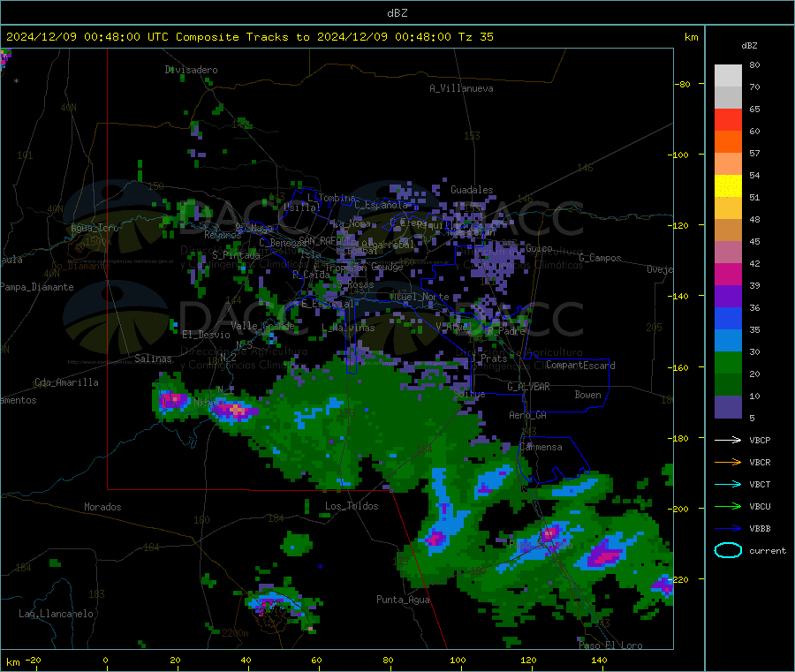Image resolution: width=795 pixels, height=672 pixels.
Task: Click the 'Cda_Amarilla' map label
Action: pyautogui.click(x=66, y=382)
